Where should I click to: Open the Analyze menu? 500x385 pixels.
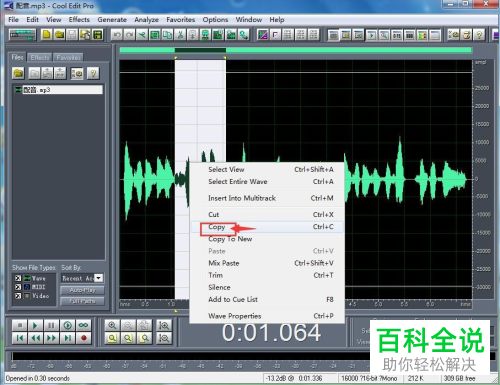point(146,20)
